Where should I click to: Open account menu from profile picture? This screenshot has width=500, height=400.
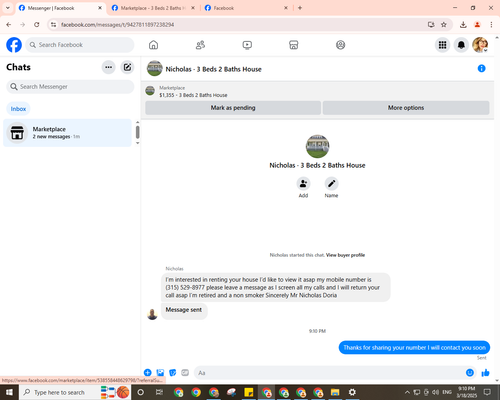click(480, 45)
